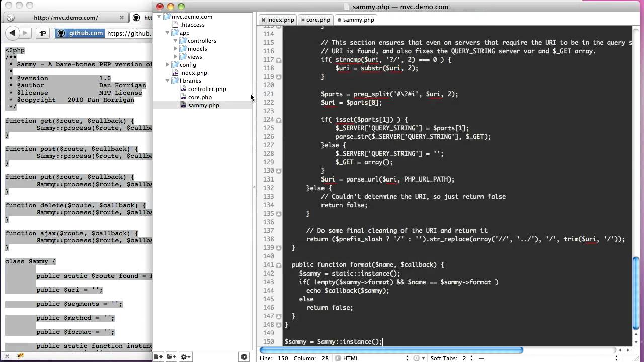Switch to the core.php editor tab

point(318,20)
